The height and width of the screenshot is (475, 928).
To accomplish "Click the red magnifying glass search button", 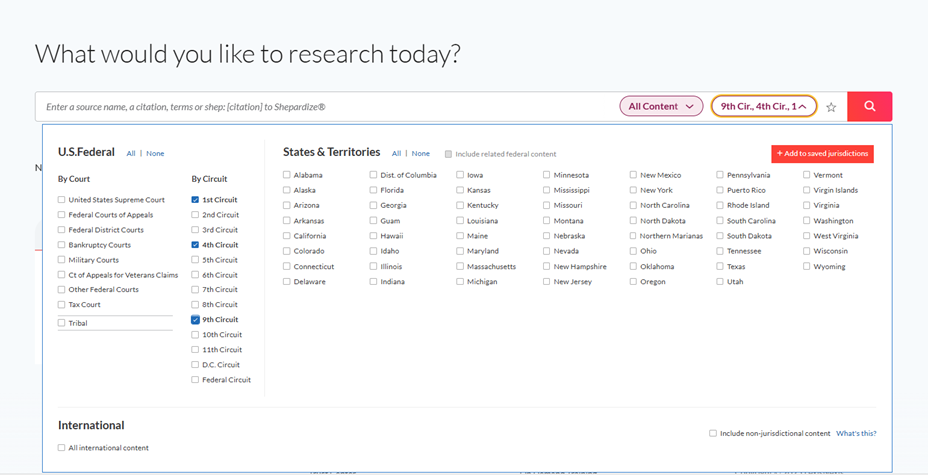I will (x=869, y=106).
